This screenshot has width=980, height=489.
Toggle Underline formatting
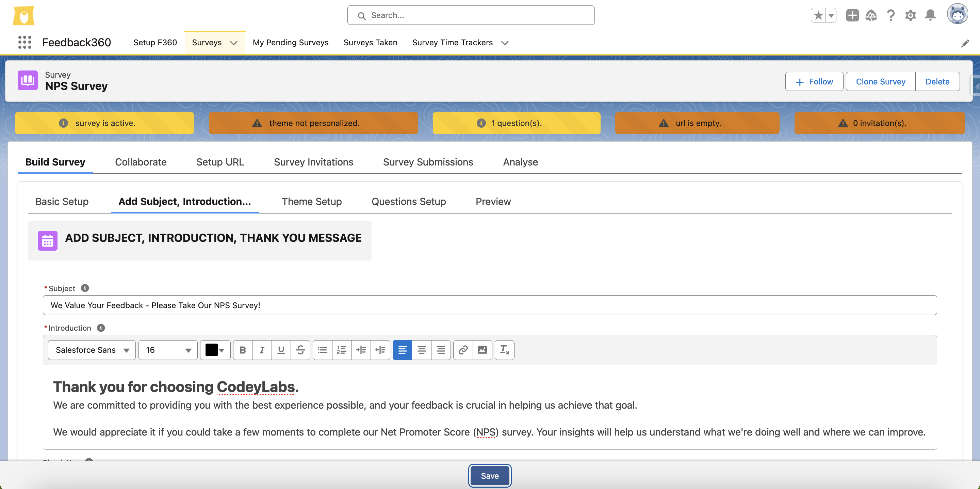tap(281, 350)
